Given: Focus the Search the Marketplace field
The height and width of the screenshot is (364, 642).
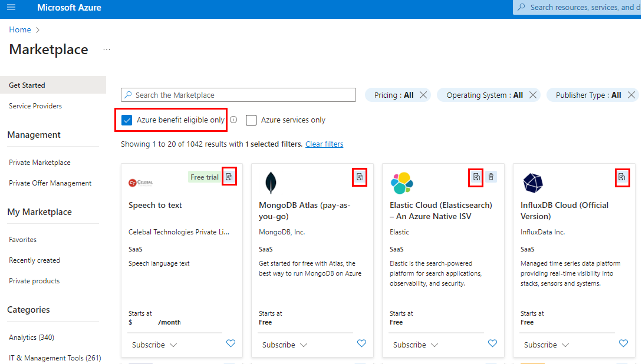Looking at the screenshot, I should [x=238, y=95].
